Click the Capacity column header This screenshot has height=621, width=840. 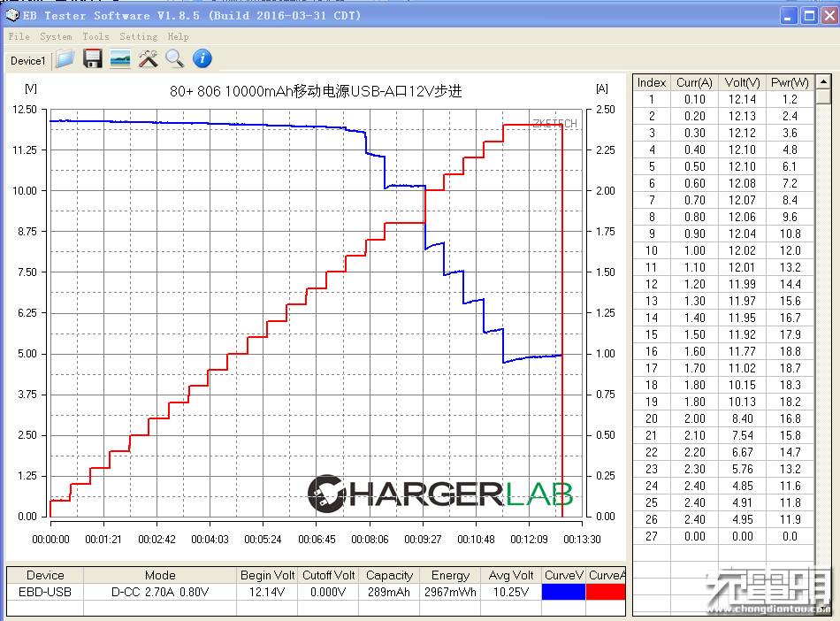pyautogui.click(x=389, y=575)
